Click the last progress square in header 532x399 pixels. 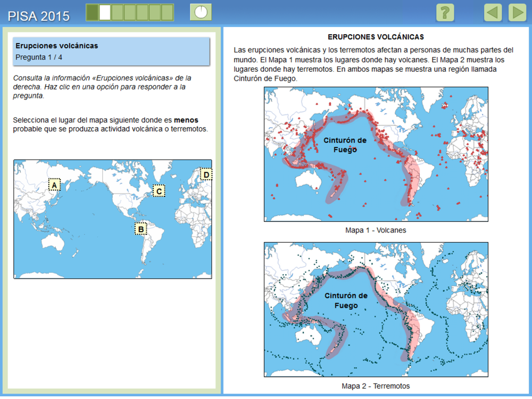pos(167,12)
